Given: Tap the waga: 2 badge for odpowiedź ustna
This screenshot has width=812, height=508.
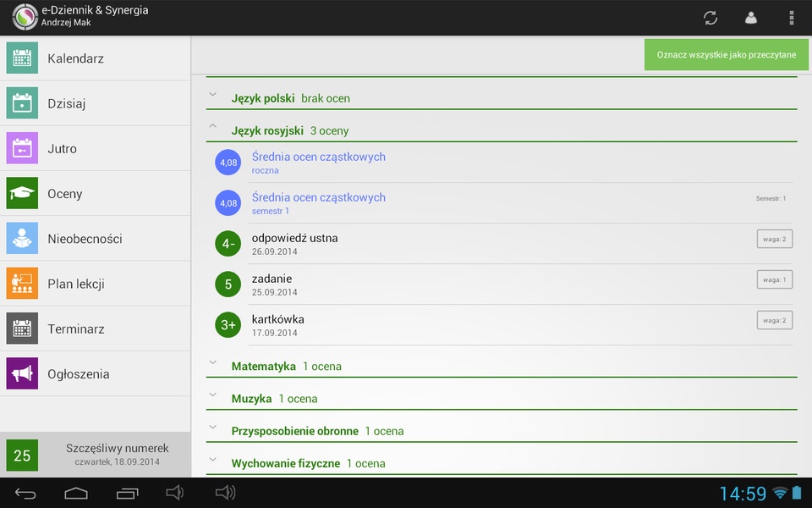Looking at the screenshot, I should coord(774,239).
